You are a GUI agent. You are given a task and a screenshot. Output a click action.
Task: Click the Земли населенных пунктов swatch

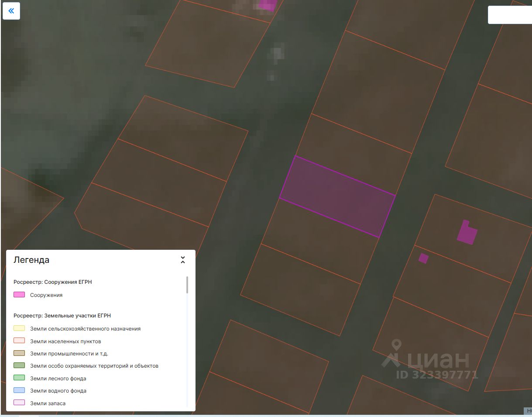point(19,341)
